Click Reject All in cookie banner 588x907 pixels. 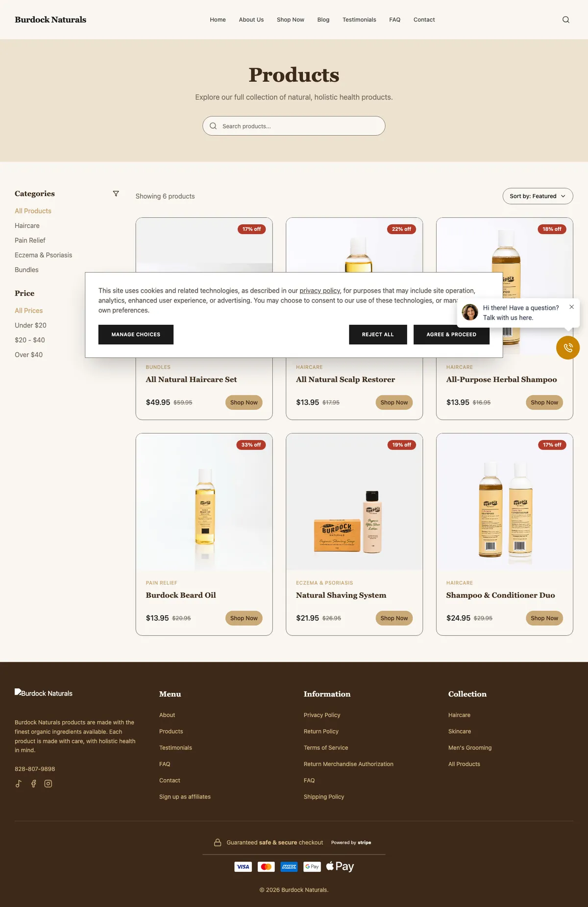pos(378,334)
